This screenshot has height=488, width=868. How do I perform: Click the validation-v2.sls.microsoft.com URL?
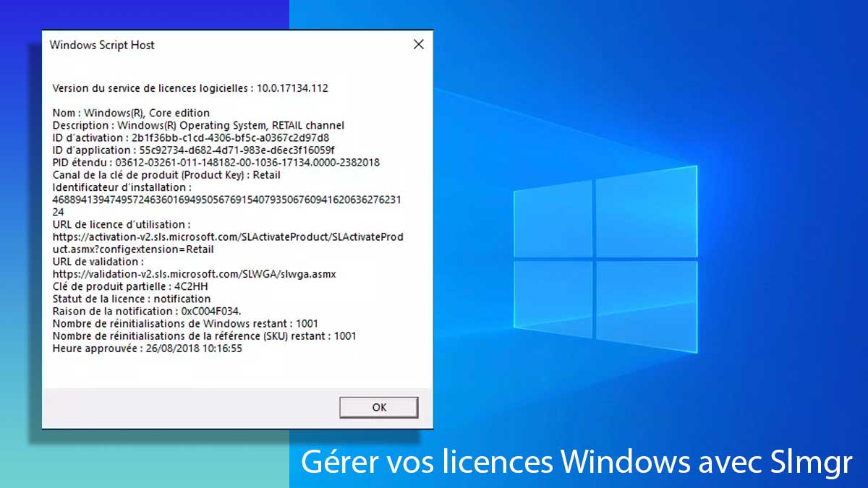[x=194, y=274]
